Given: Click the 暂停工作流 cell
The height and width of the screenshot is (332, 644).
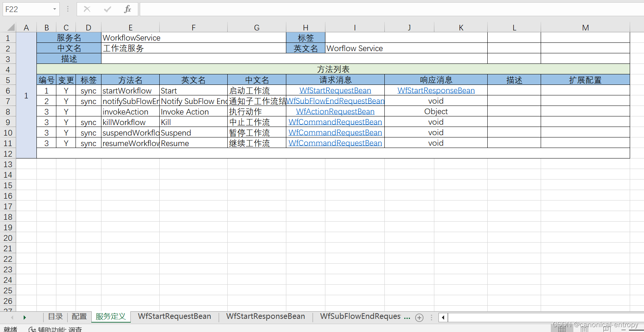Looking at the screenshot, I should pos(257,133).
